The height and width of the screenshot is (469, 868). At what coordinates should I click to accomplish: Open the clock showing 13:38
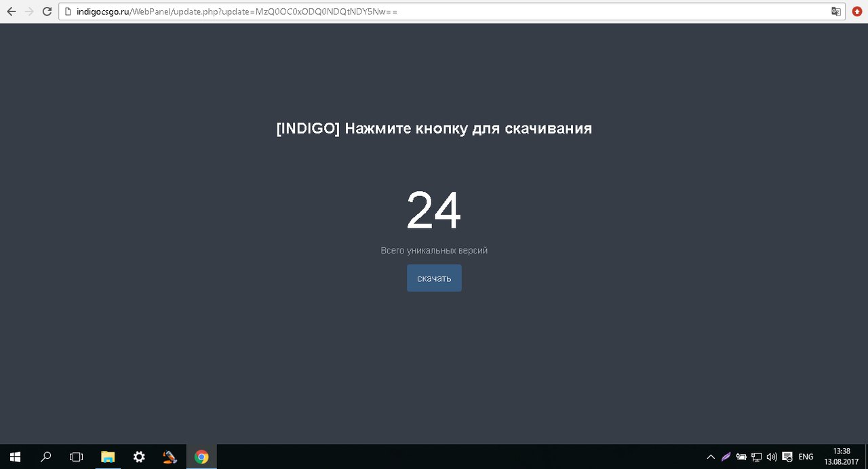click(x=842, y=456)
